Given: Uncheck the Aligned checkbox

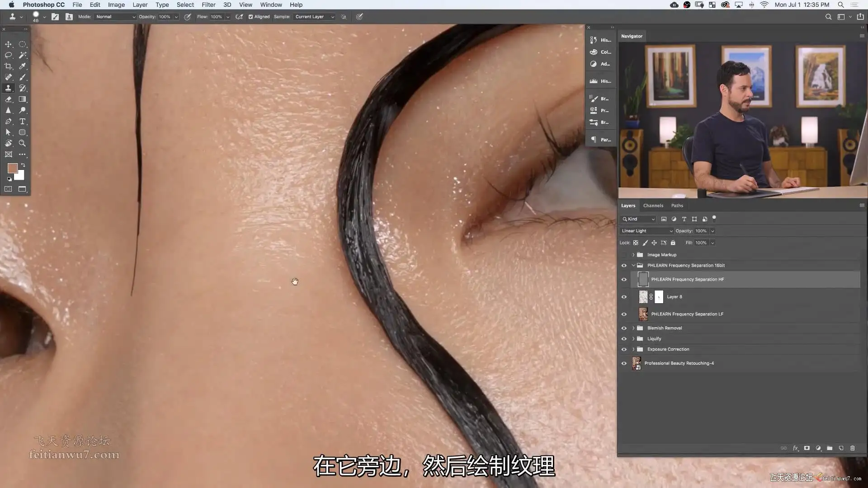Looking at the screenshot, I should point(250,17).
